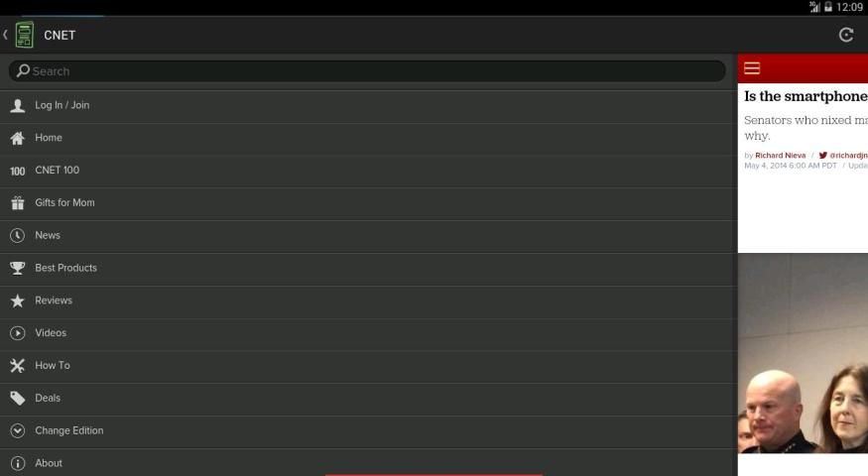This screenshot has height=476, width=868.
Task: Focus the Search input field
Action: 367,70
